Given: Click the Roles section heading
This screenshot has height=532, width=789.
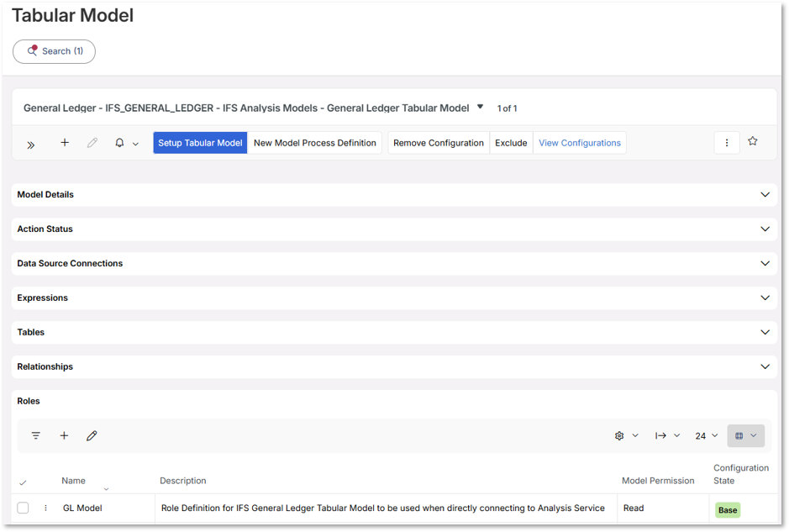Looking at the screenshot, I should coord(29,401).
